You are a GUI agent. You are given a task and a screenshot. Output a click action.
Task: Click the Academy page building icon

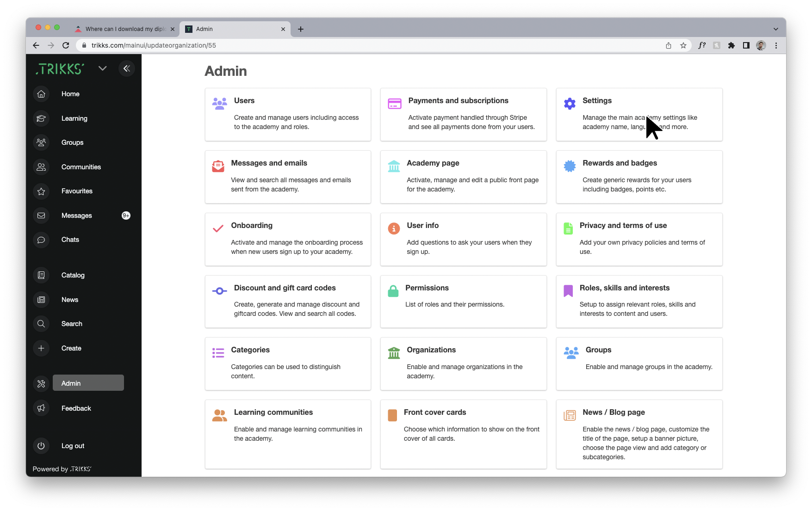(394, 166)
